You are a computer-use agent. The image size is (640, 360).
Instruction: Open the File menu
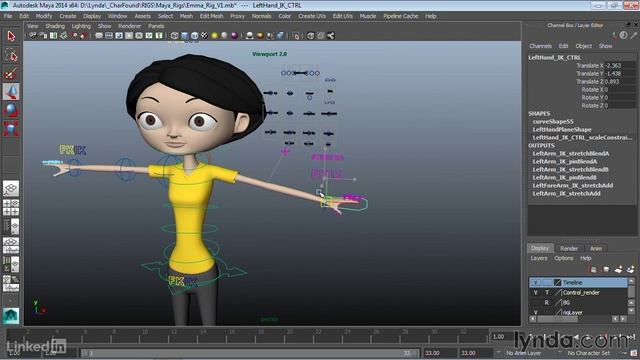pos(8,16)
